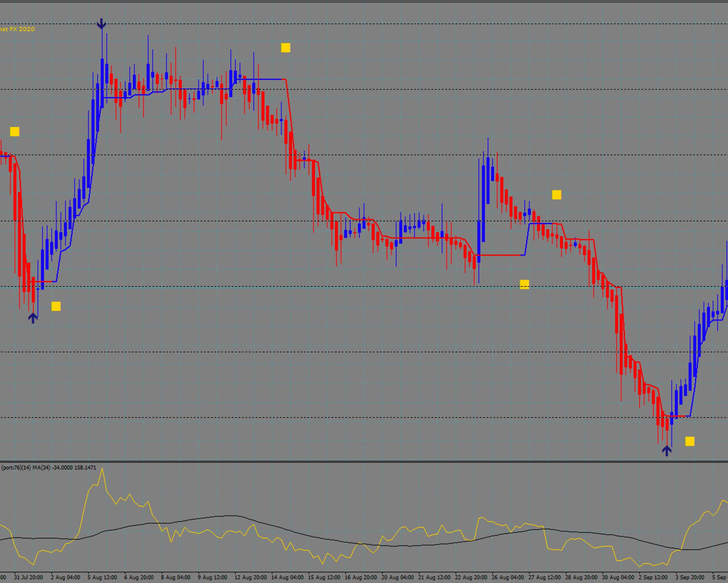The image size is (728, 583).
Task: Click the '6 Aug 20:00' time axis label
Action: pyautogui.click(x=139, y=577)
